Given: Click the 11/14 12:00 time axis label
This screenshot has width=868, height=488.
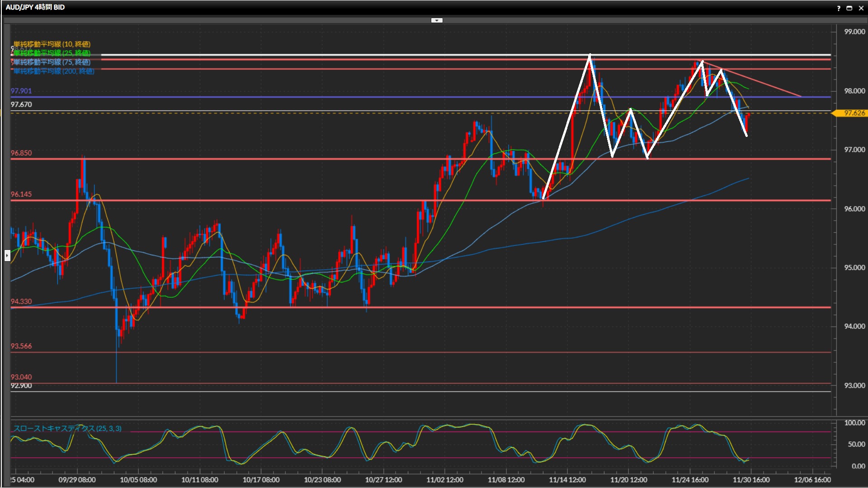Looking at the screenshot, I should (x=567, y=480).
